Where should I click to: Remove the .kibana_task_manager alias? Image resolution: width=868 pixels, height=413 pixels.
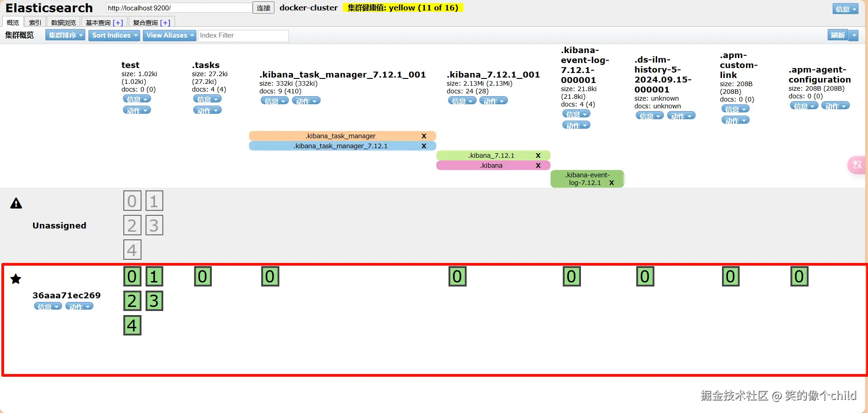pos(424,136)
